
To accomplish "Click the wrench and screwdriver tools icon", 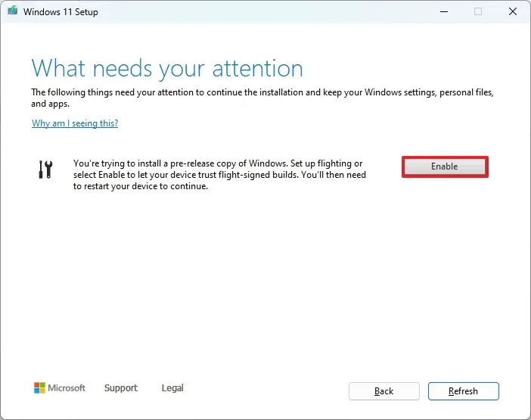I will click(45, 169).
